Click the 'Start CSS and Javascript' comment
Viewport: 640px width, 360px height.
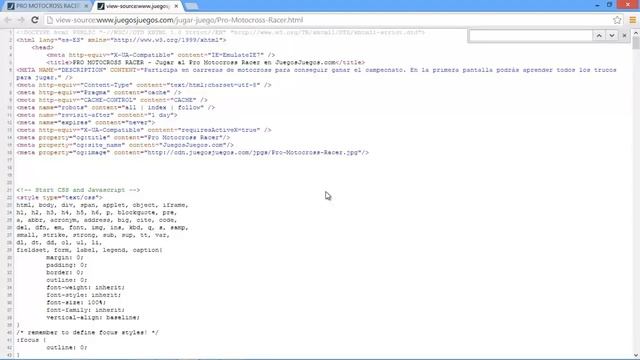[x=78, y=190]
